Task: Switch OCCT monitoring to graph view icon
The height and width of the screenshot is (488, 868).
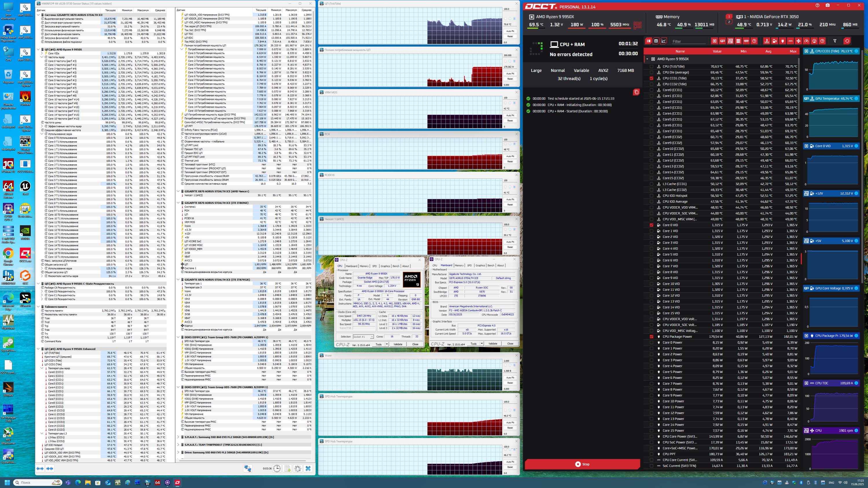Action: [x=663, y=41]
